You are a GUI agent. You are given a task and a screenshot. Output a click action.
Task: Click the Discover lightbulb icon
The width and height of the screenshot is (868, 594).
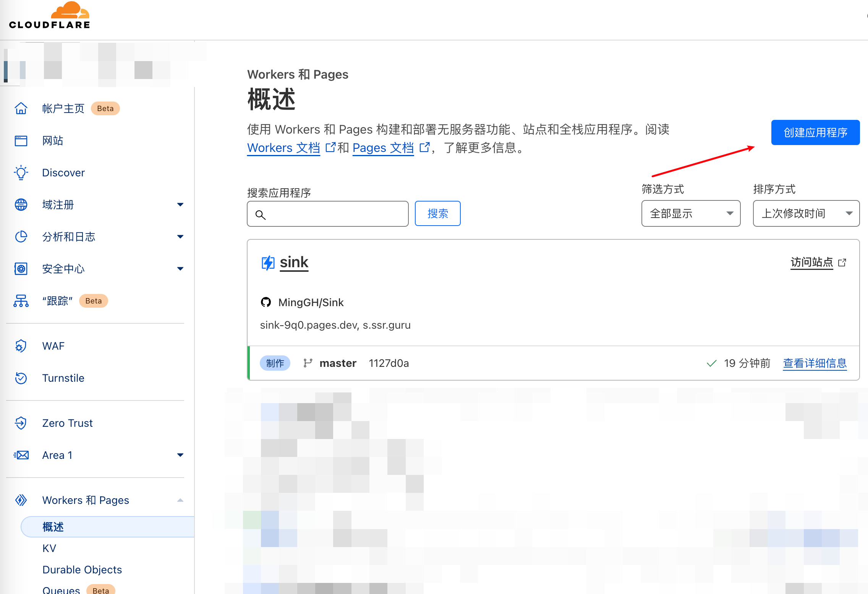[x=21, y=173]
